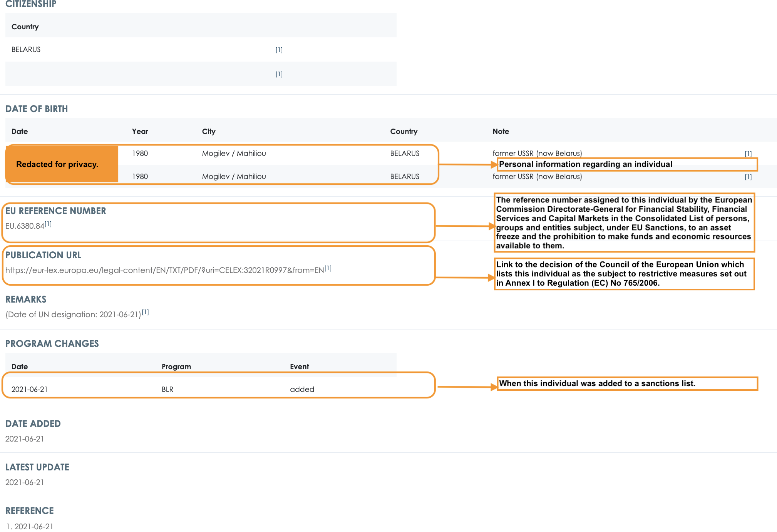Image resolution: width=777 pixels, height=532 pixels.
Task: Select the value EU.6380.84
Action: (25, 226)
